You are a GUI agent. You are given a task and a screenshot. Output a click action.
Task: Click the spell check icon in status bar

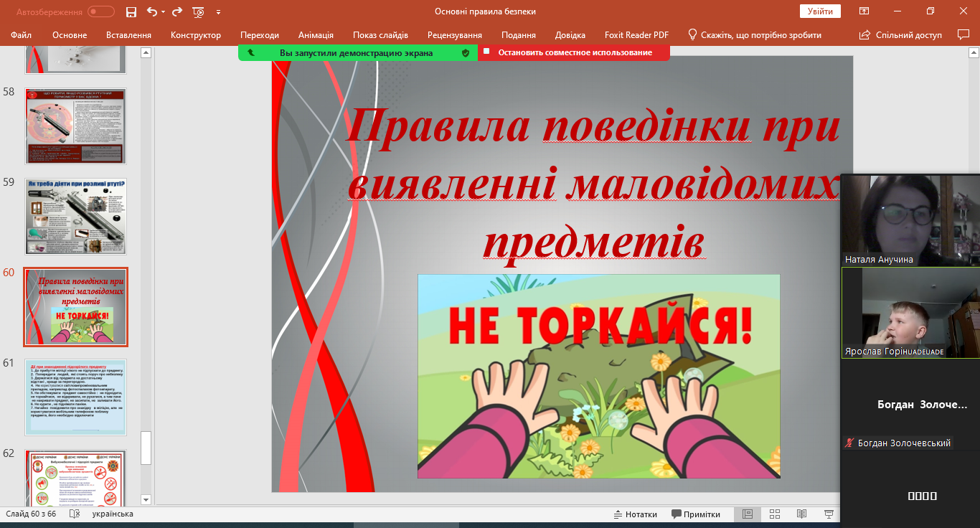(x=75, y=514)
